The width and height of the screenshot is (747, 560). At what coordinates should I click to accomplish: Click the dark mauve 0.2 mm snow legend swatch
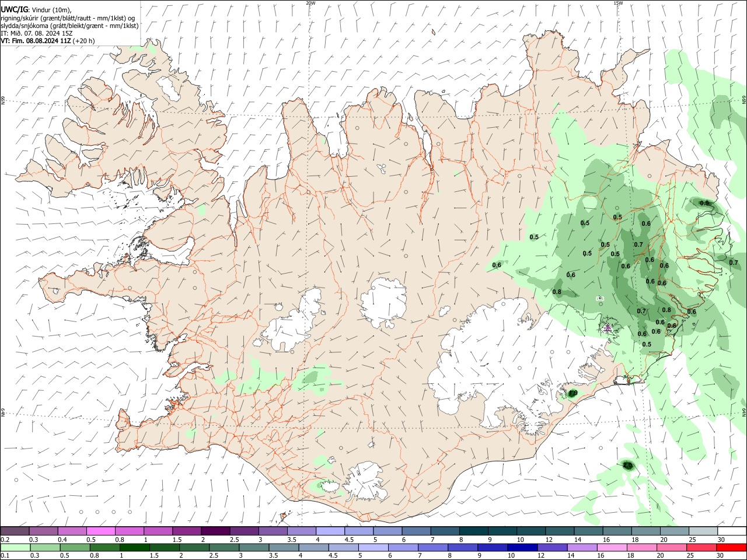click(15, 531)
